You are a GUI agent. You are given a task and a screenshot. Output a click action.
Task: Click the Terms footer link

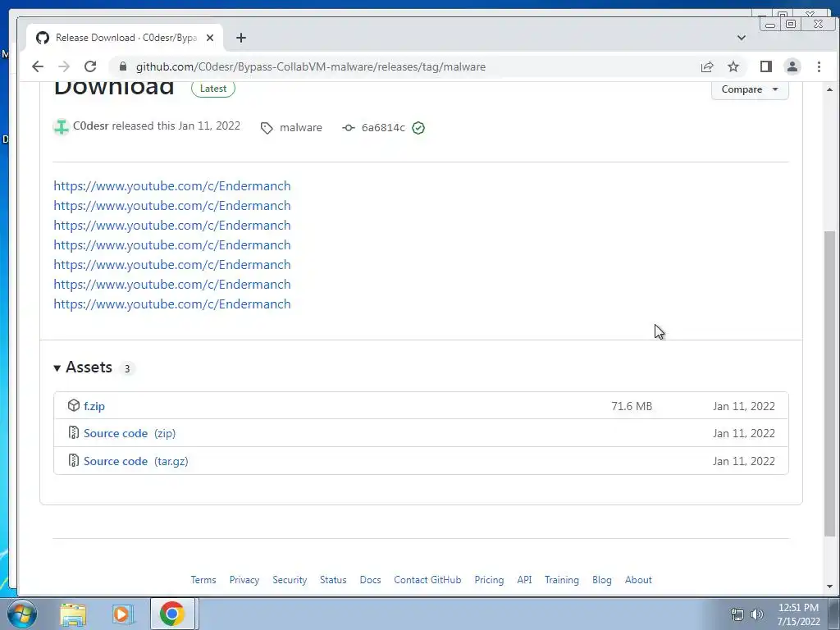203,580
